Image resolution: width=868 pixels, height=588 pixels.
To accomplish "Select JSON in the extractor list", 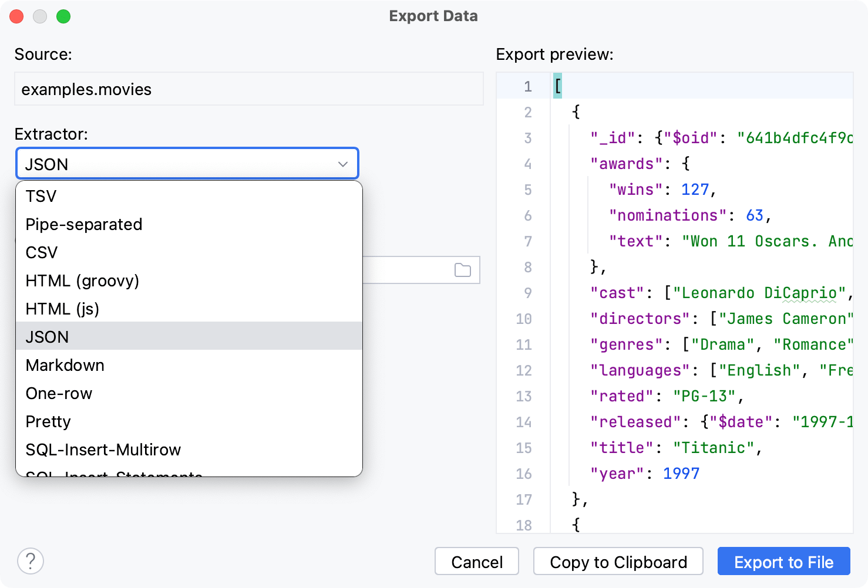I will click(x=46, y=336).
